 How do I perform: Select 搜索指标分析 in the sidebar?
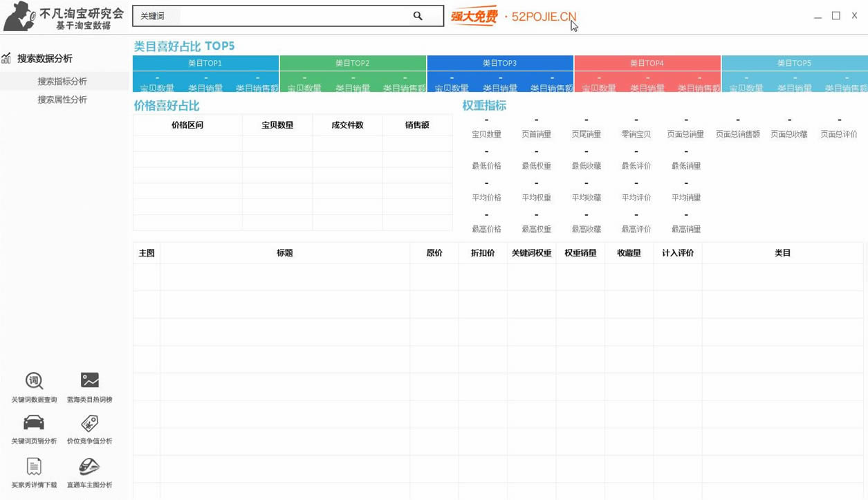point(62,82)
